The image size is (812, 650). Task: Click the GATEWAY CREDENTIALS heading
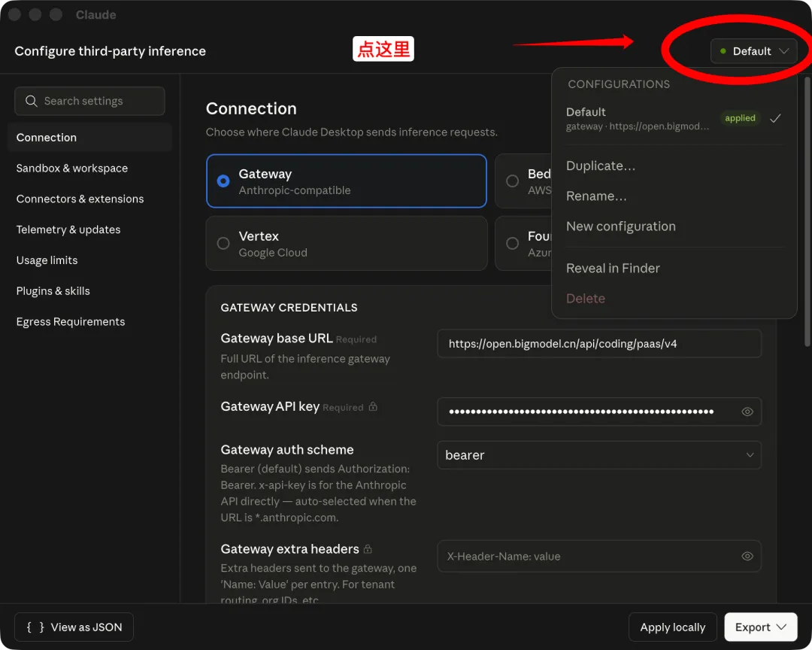(289, 308)
